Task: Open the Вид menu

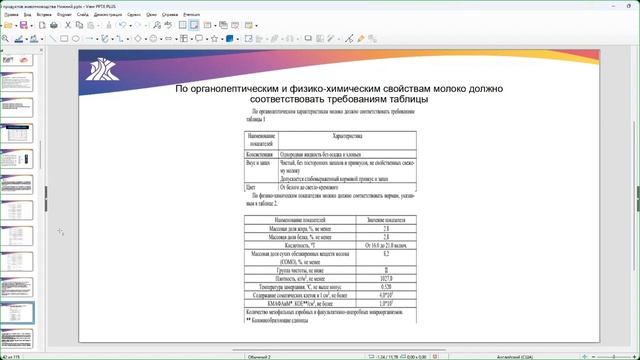Action: click(27, 14)
